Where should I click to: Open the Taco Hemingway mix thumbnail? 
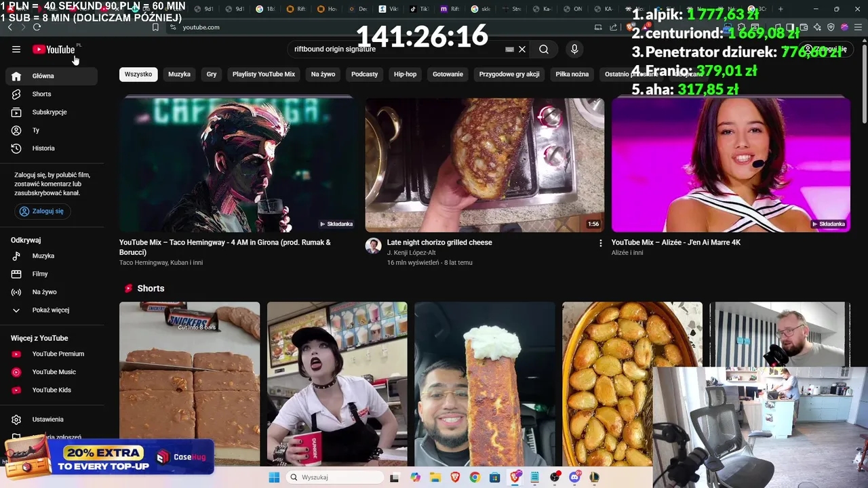click(x=238, y=165)
